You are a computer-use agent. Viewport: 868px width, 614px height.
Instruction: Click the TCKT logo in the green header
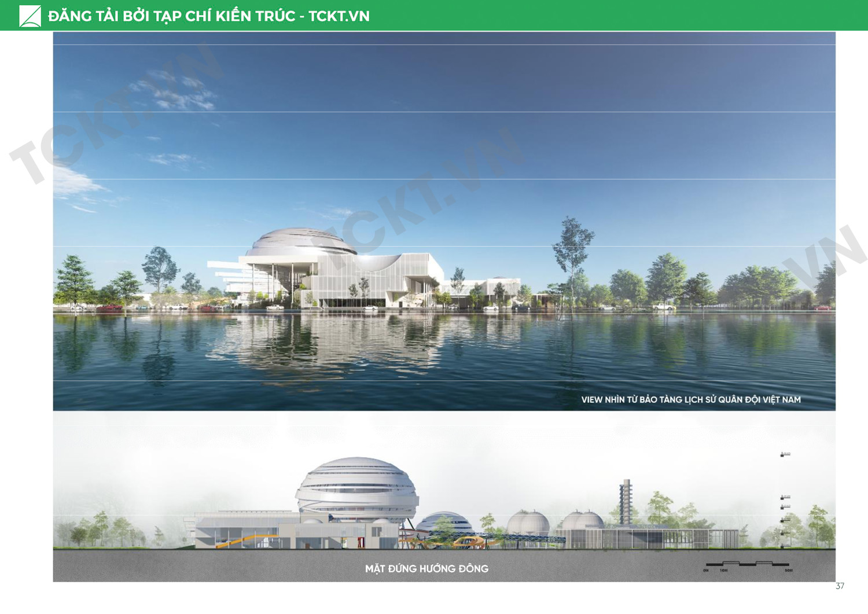point(30,16)
